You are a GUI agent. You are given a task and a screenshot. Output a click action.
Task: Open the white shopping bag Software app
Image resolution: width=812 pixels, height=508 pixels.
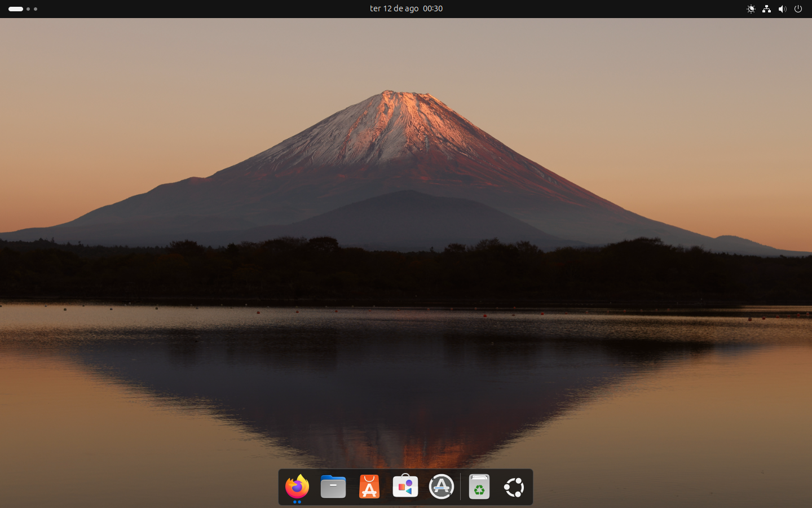(405, 487)
